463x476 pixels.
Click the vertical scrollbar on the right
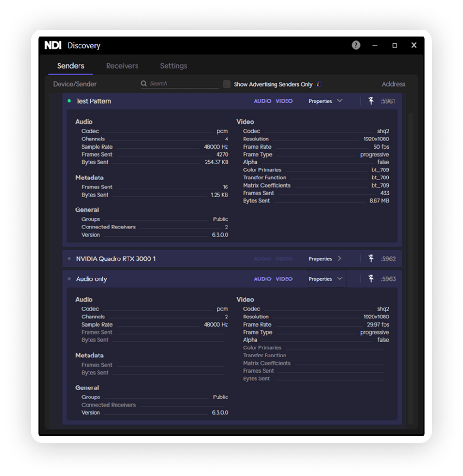pyautogui.click(x=410, y=238)
